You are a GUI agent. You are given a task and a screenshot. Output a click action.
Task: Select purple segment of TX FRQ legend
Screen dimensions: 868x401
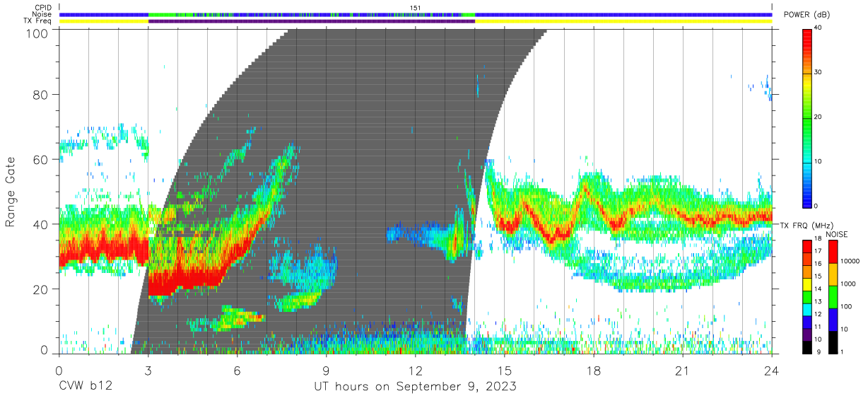pyautogui.click(x=807, y=335)
